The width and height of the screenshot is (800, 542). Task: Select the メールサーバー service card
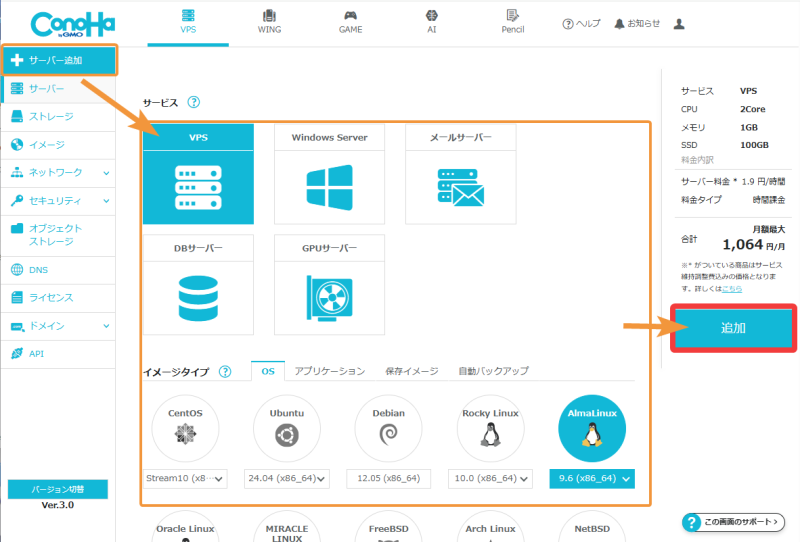pyautogui.click(x=461, y=174)
